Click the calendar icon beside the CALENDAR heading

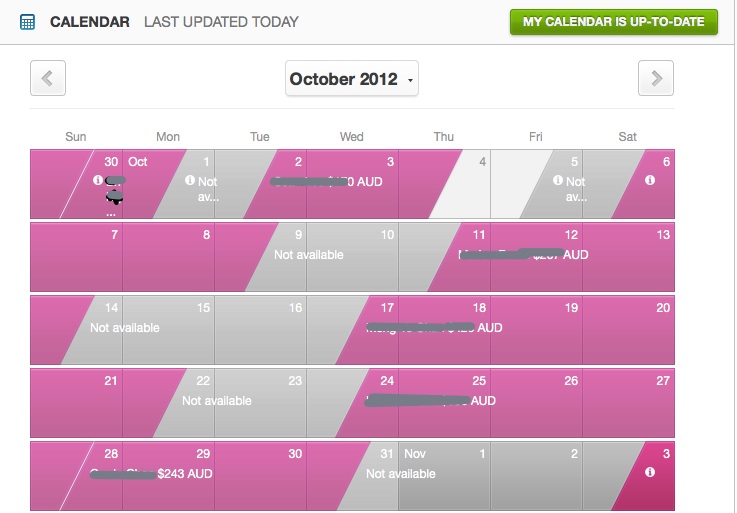click(27, 22)
